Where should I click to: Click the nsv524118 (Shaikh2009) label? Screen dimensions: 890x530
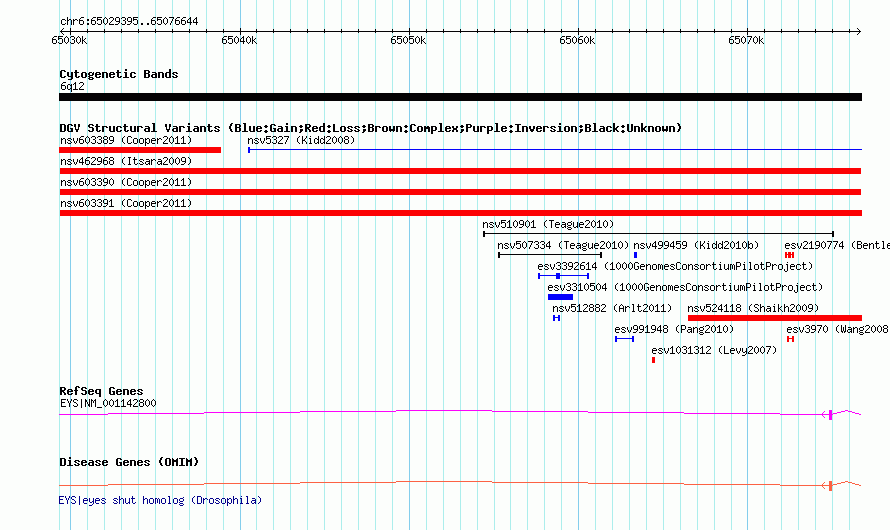tap(753, 308)
